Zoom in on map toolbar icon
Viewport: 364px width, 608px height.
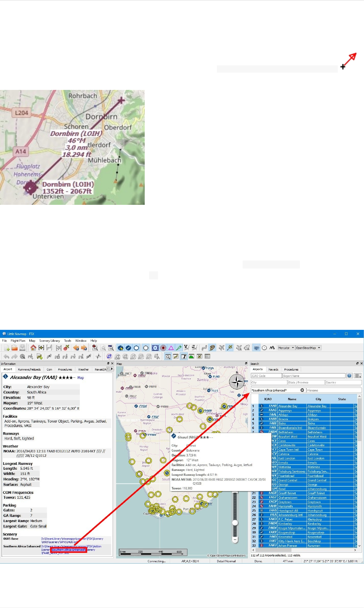click(95, 348)
